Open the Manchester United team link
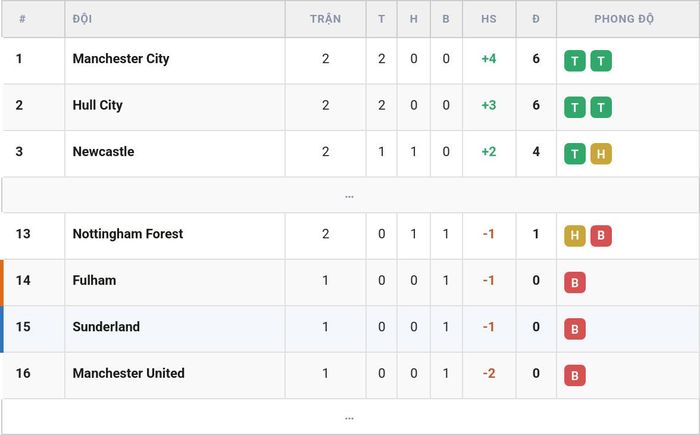700x435 pixels. click(129, 373)
